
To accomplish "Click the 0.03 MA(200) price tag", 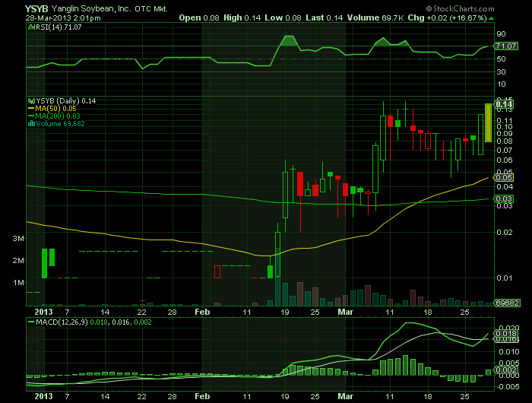I will pos(501,199).
